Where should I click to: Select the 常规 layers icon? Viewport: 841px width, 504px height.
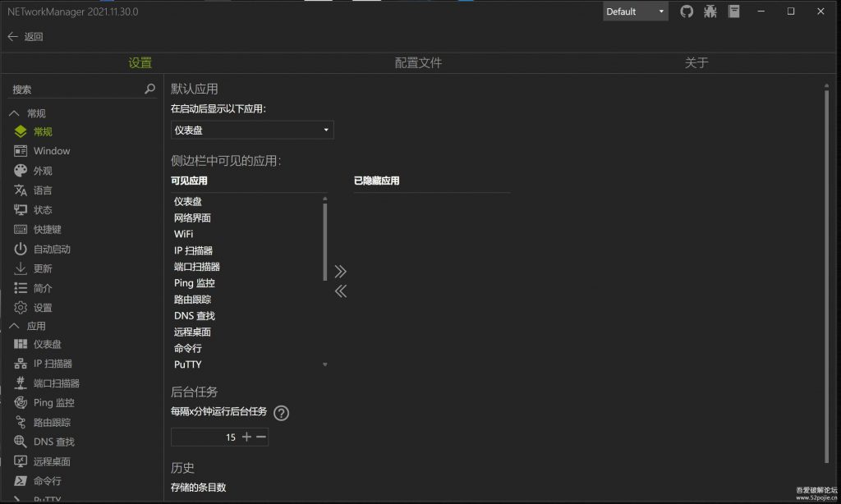coord(21,131)
